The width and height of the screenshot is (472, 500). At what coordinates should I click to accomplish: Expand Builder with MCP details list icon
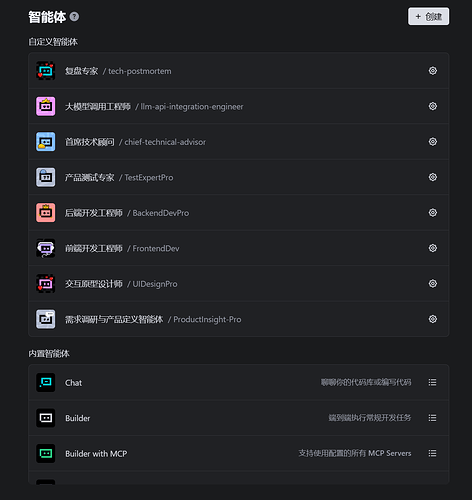432,453
